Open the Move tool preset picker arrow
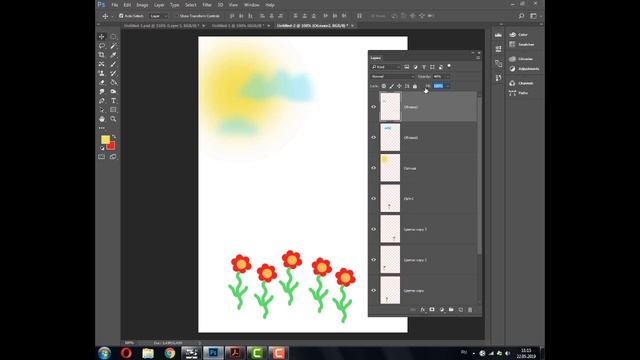 (x=112, y=16)
